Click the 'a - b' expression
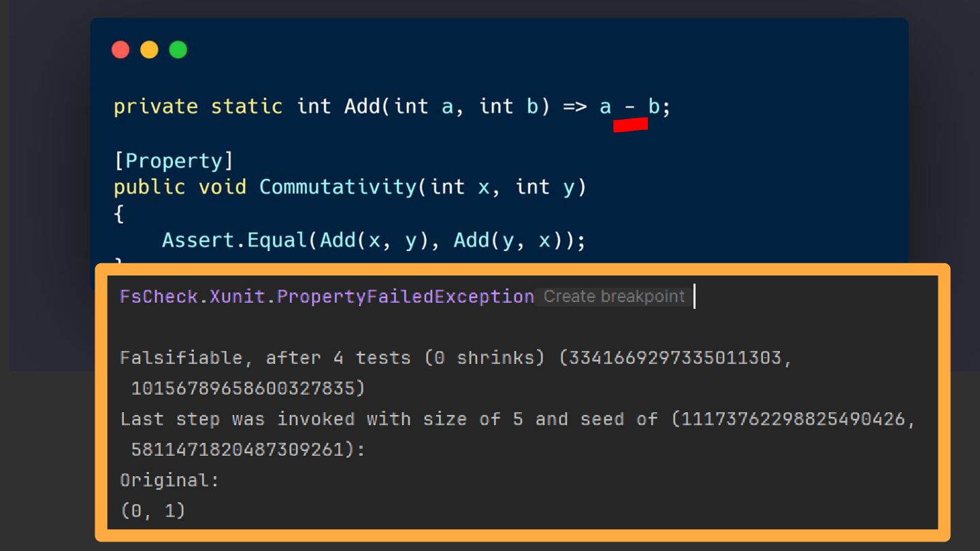This screenshot has height=551, width=980. [x=630, y=107]
